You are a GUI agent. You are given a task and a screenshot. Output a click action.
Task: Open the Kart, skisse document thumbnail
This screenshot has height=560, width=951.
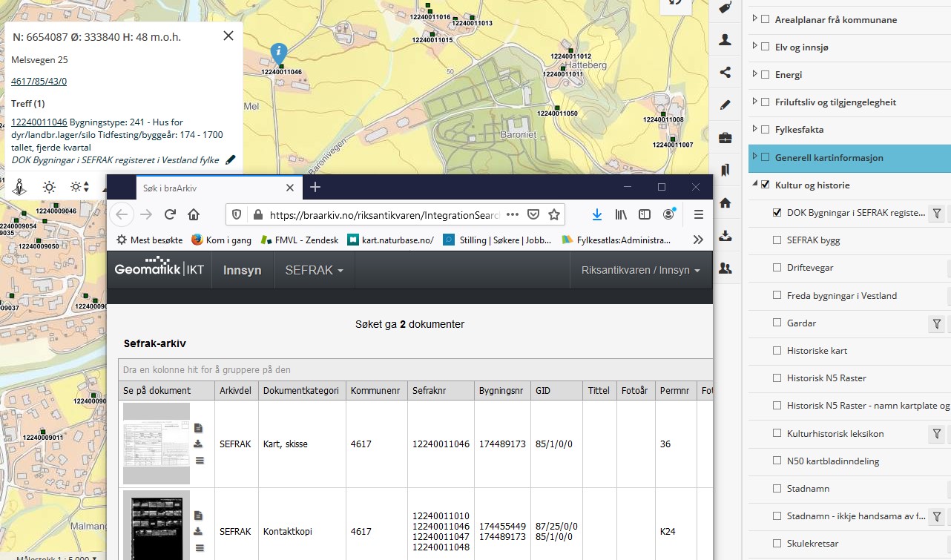[x=157, y=444]
